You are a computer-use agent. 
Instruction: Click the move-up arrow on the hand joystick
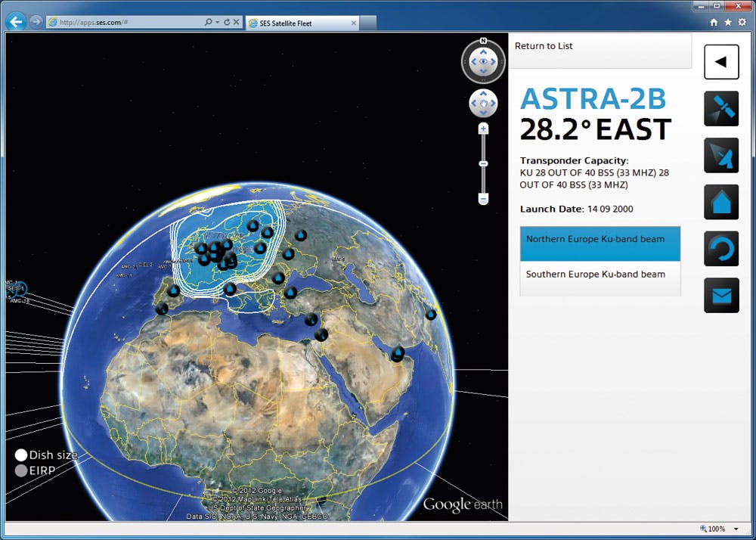(483, 94)
